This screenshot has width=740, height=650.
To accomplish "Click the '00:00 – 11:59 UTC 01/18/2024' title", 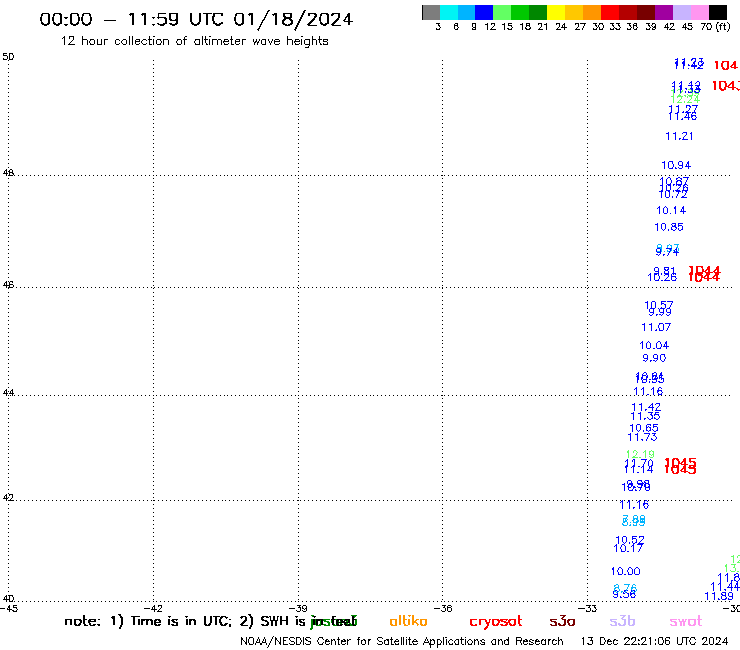I will 196,19.
